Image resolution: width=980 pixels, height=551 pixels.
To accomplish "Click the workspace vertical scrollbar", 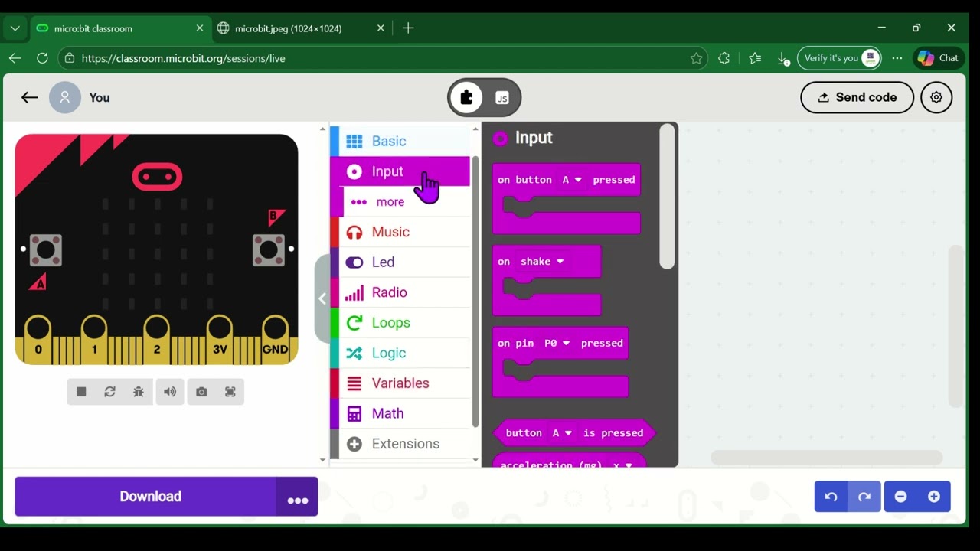I will coord(955,327).
